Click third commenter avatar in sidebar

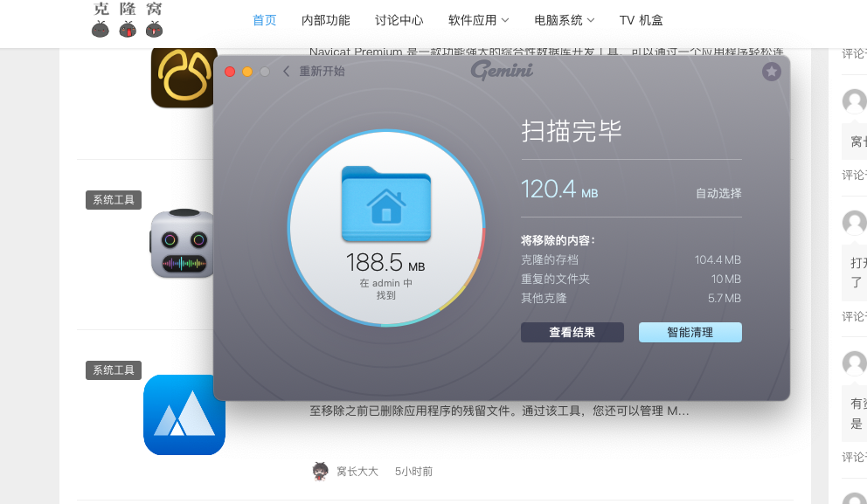(x=854, y=363)
